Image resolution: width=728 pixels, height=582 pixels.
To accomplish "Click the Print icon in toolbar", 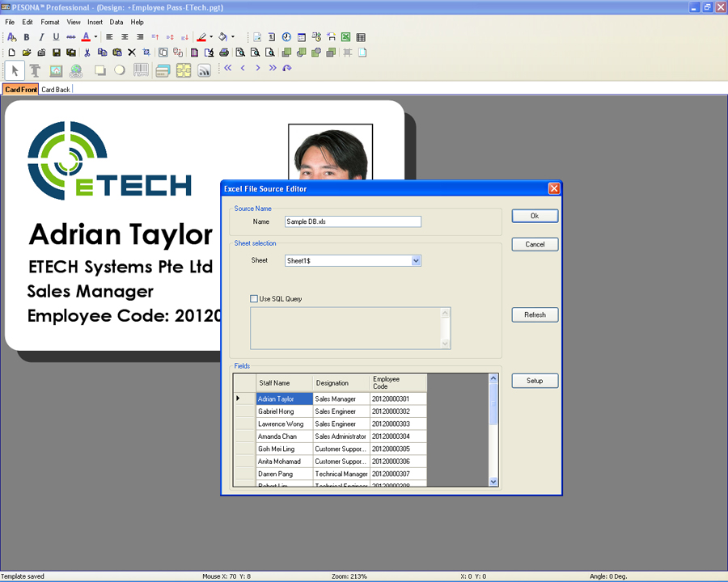I will click(224, 53).
